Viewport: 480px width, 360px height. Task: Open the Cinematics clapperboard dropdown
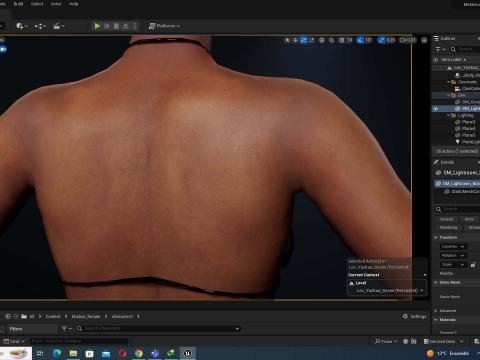point(59,26)
